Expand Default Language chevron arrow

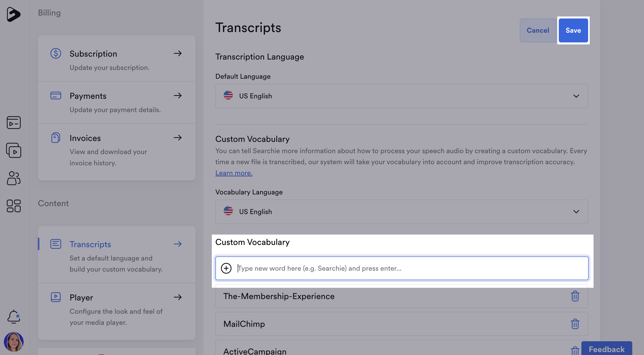pyautogui.click(x=576, y=96)
